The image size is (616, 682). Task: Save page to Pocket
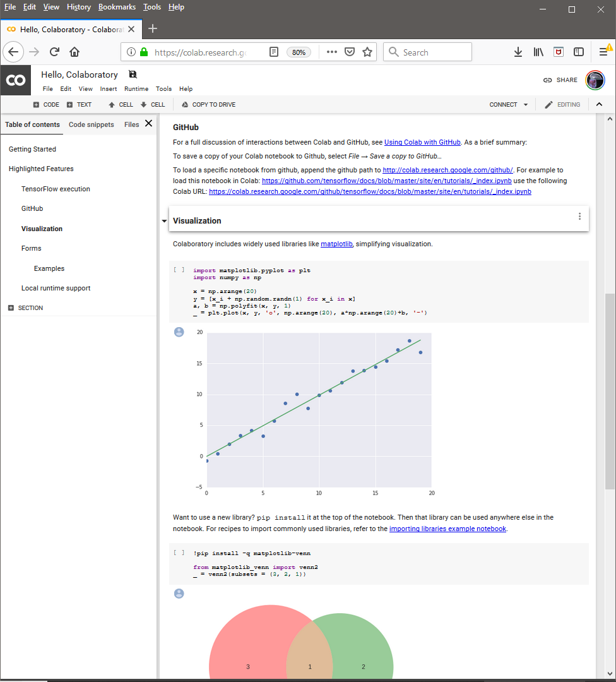[x=350, y=52]
